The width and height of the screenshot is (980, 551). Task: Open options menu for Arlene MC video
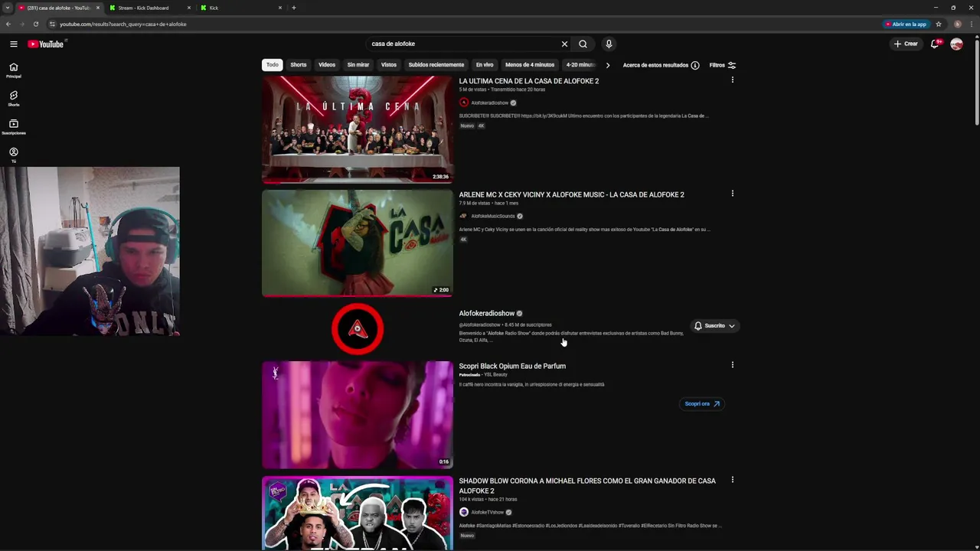(x=733, y=194)
